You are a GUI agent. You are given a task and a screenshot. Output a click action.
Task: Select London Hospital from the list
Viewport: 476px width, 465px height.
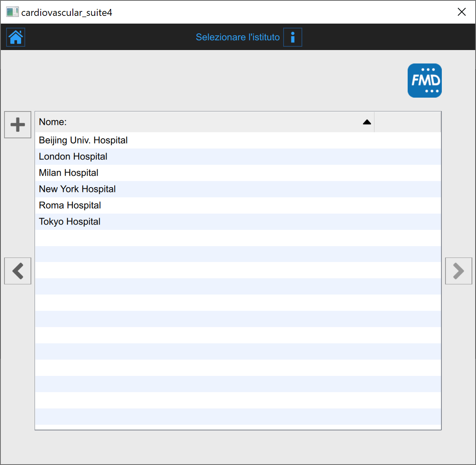(x=73, y=157)
